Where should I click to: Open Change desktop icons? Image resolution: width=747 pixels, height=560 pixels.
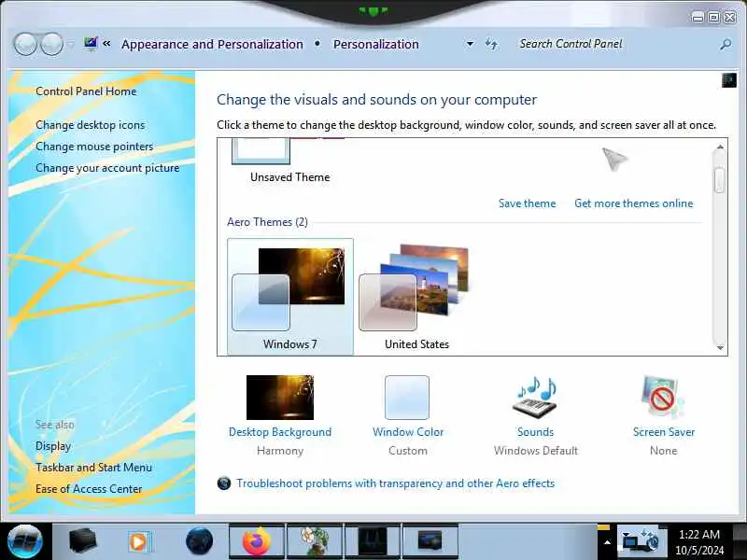click(90, 125)
